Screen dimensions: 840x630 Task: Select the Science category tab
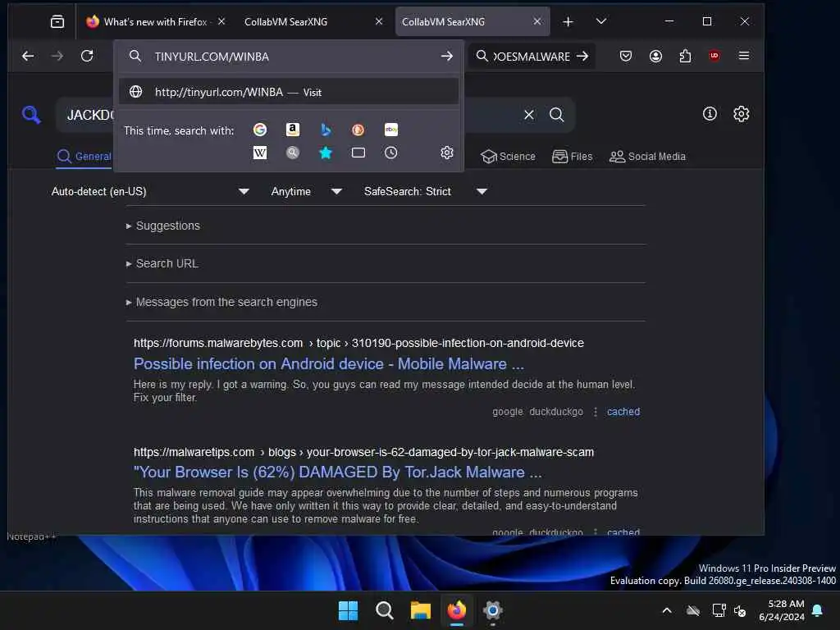tap(508, 157)
